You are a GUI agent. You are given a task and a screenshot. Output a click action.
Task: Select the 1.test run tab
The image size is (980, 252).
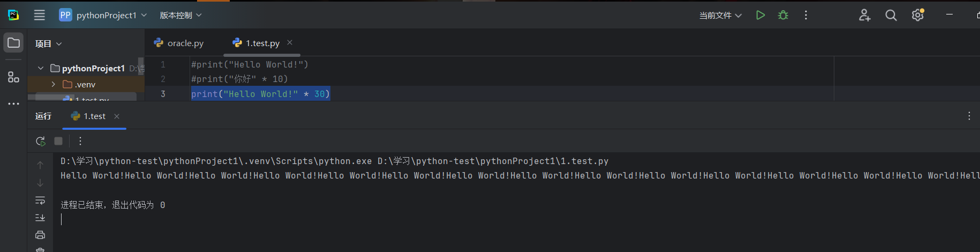click(94, 116)
